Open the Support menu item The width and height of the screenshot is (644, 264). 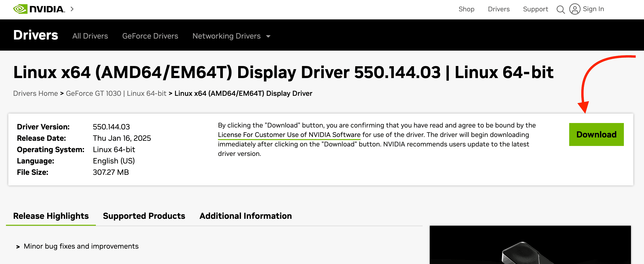[535, 9]
